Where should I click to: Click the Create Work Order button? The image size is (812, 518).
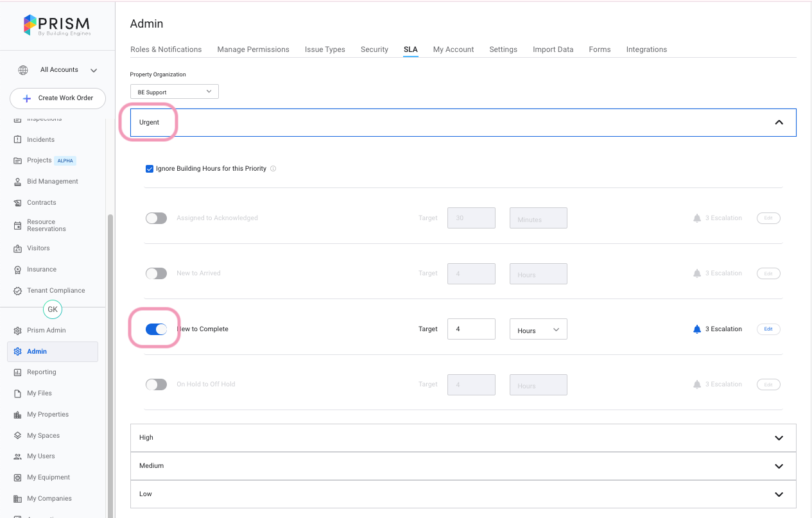coord(58,98)
